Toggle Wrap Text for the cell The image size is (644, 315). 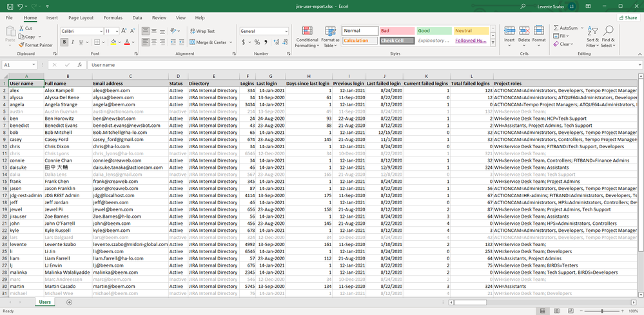click(202, 31)
